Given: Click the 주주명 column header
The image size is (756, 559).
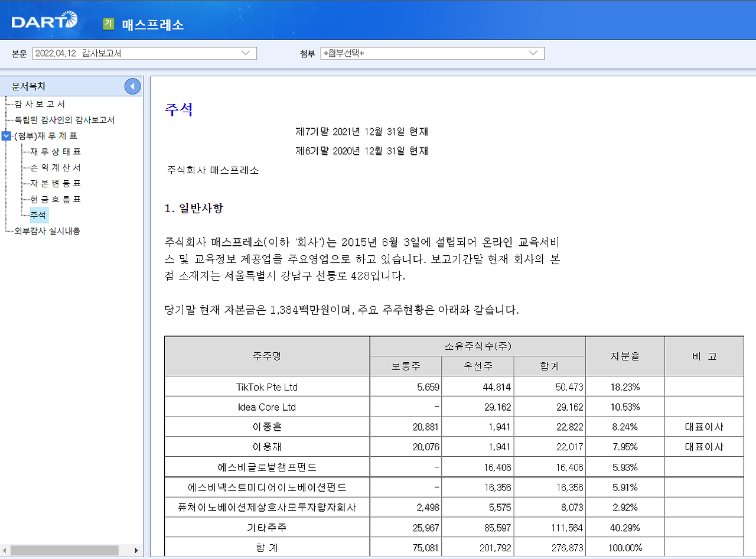Looking at the screenshot, I should (267, 356).
